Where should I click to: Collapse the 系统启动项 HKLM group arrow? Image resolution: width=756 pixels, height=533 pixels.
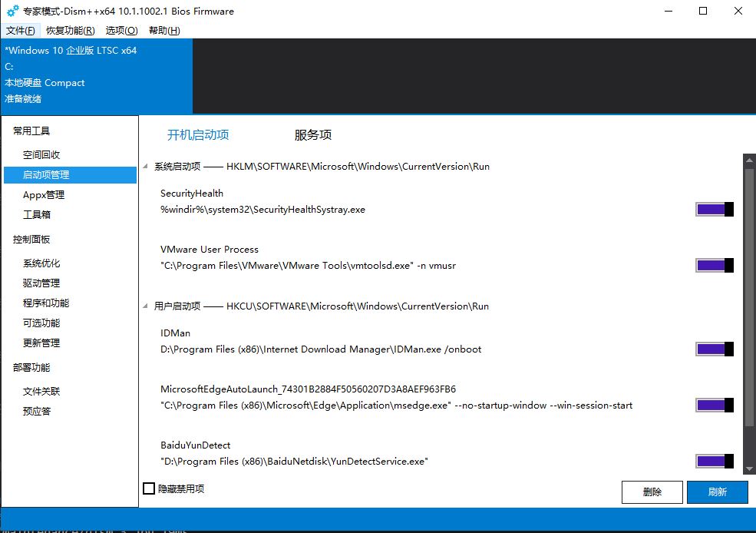(147, 167)
